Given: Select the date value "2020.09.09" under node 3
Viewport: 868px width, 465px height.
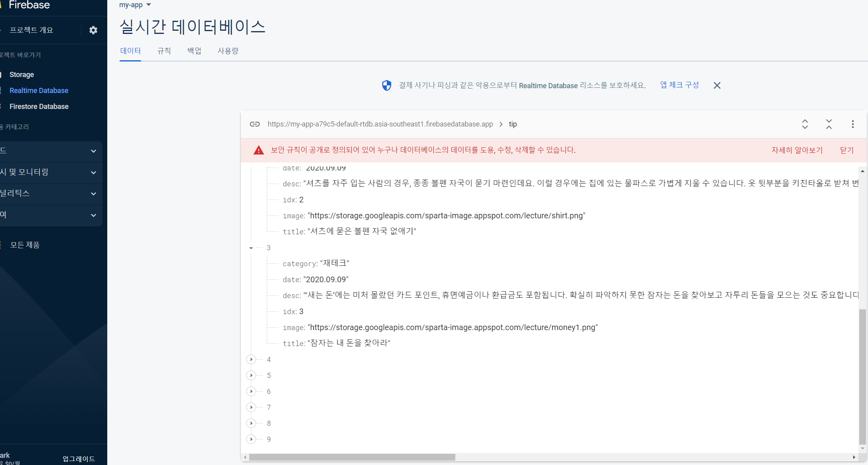Looking at the screenshot, I should 326,279.
